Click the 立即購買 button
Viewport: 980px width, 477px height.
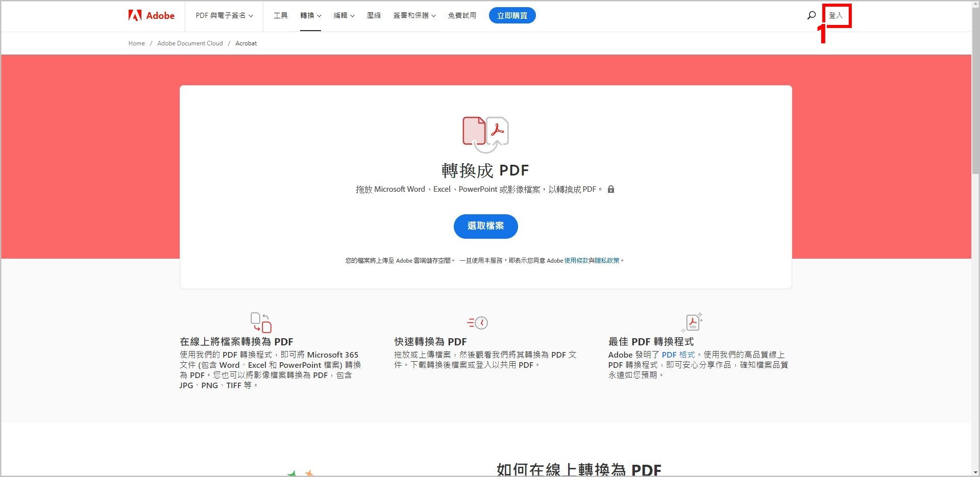tap(512, 15)
